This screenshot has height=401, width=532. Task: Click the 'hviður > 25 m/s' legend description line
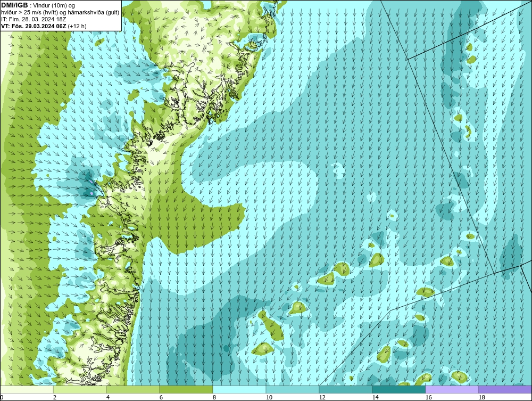point(60,13)
